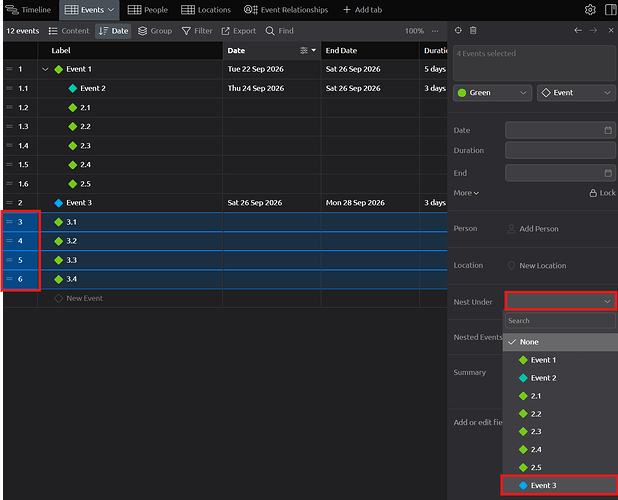Open the Date column sort arrow
The width and height of the screenshot is (618, 500).
314,50
